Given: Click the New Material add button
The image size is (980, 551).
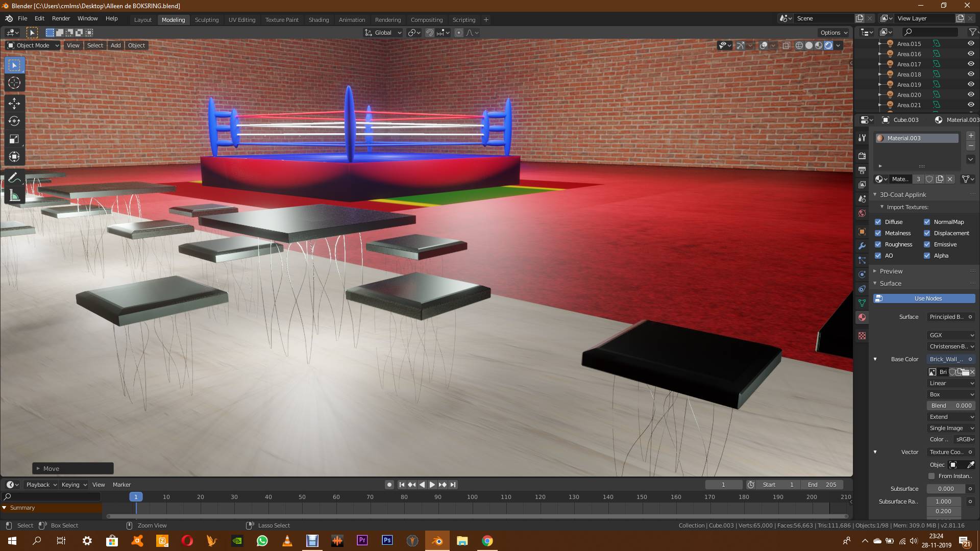Looking at the screenshot, I should (x=970, y=136).
